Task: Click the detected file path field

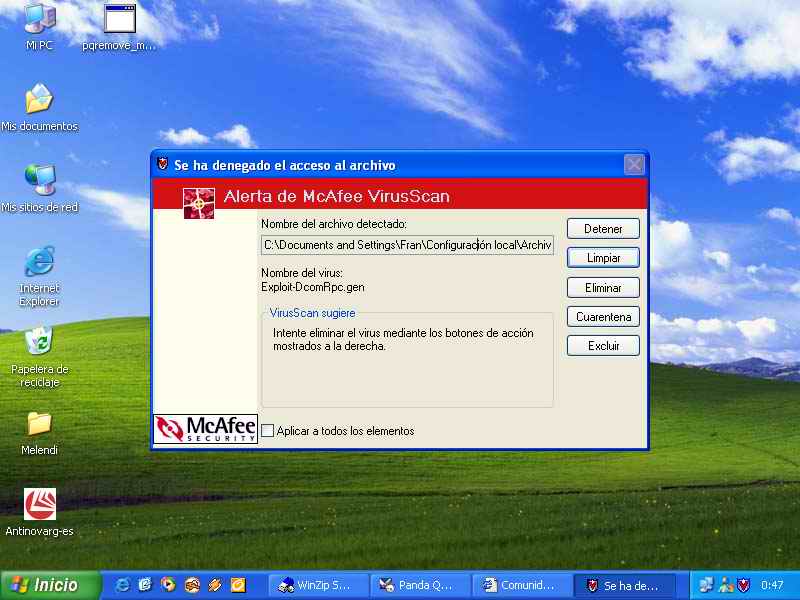Action: 407,245
